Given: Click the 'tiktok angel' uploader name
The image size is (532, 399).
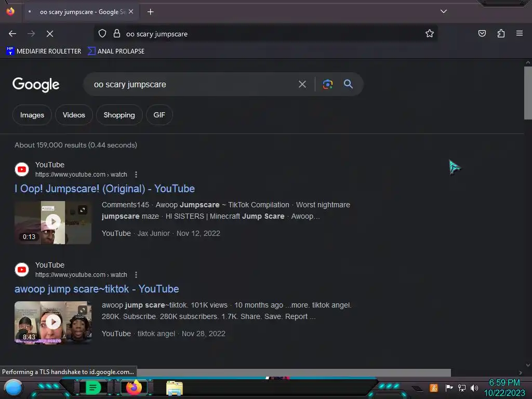Looking at the screenshot, I should [156, 334].
